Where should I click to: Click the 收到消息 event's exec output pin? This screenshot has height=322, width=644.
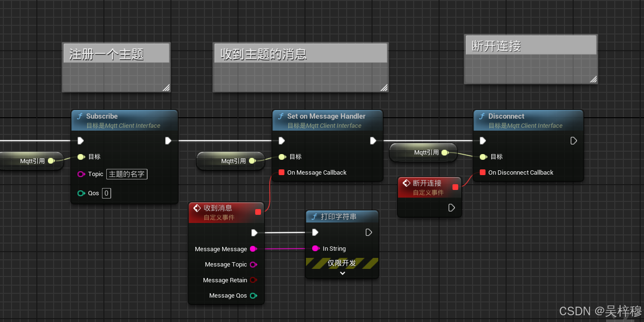(254, 233)
